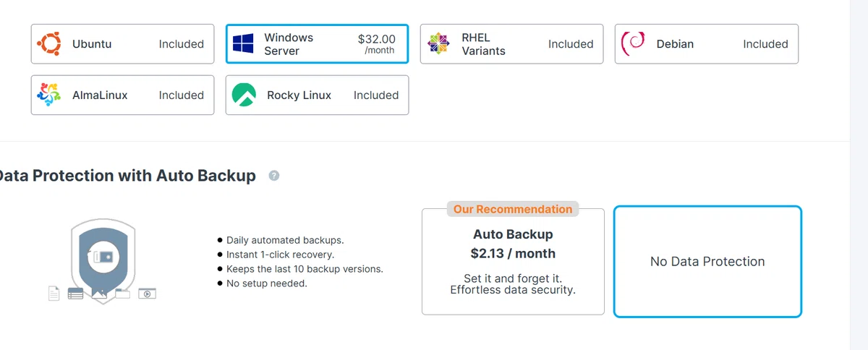Click the Ubuntu logo icon
Viewport: 868px width, 350px height.
coord(48,44)
